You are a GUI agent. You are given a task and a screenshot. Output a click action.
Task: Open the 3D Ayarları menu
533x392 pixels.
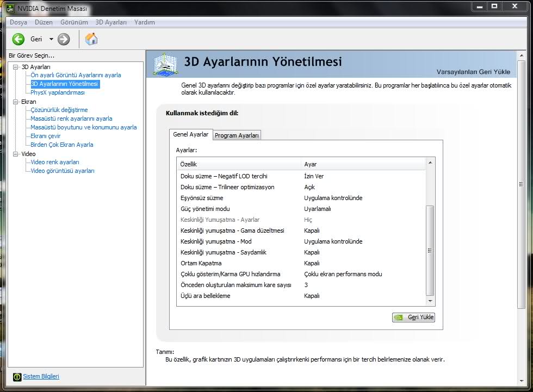pyautogui.click(x=111, y=22)
